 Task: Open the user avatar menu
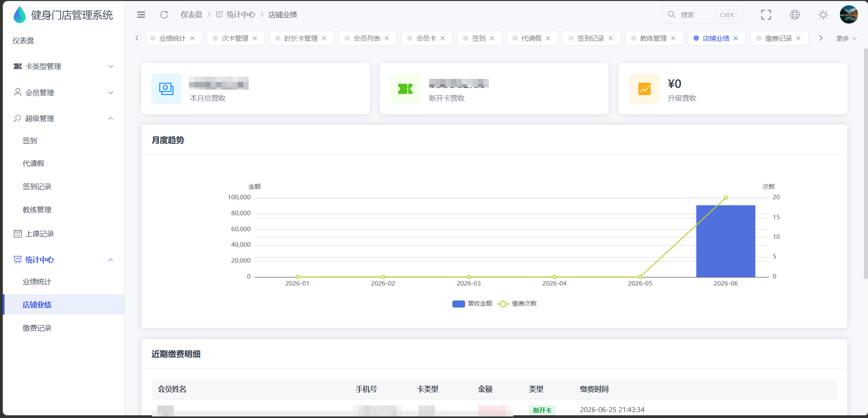849,15
